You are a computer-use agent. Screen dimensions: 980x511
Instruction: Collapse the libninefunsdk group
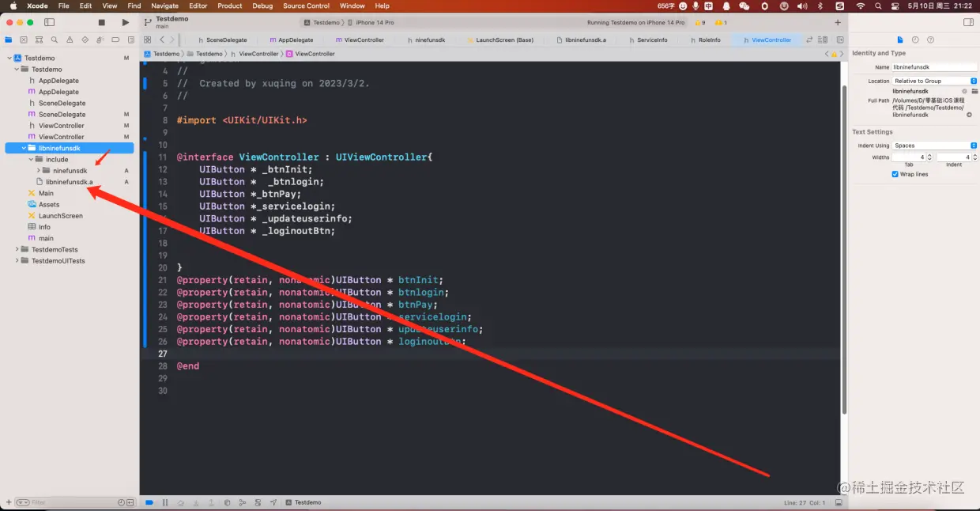click(x=24, y=148)
